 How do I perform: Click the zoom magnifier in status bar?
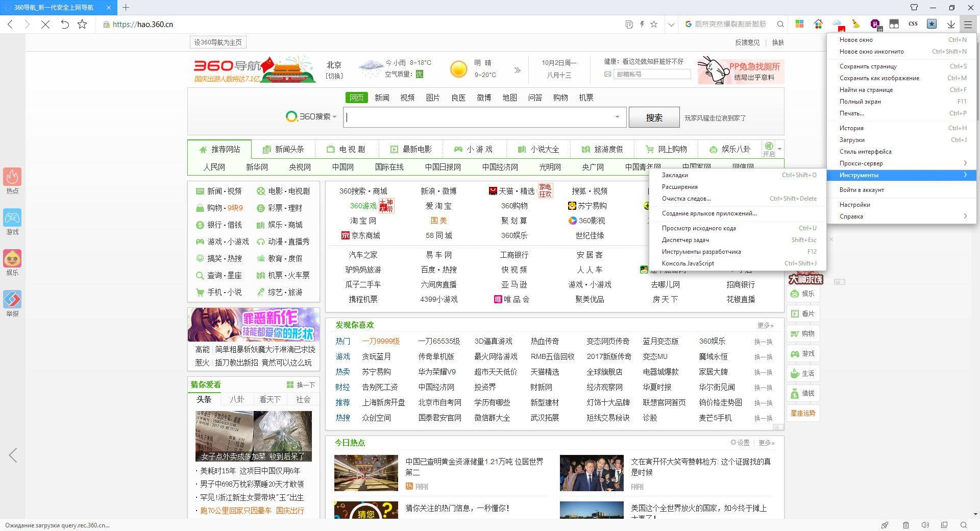click(x=964, y=525)
